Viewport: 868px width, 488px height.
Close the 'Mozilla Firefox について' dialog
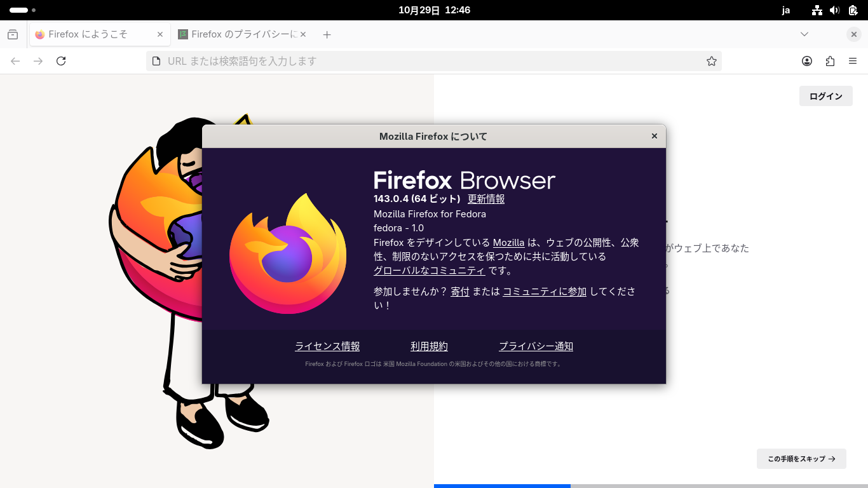click(x=654, y=136)
